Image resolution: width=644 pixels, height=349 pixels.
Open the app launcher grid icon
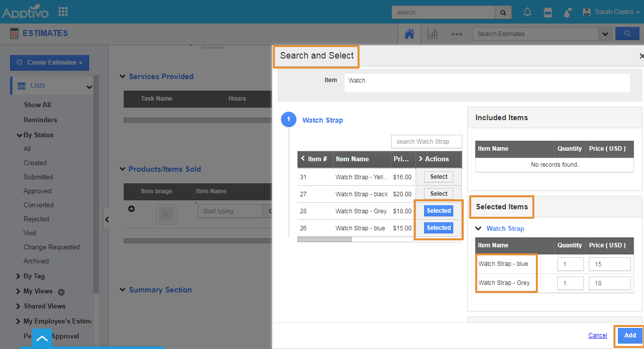(x=63, y=12)
